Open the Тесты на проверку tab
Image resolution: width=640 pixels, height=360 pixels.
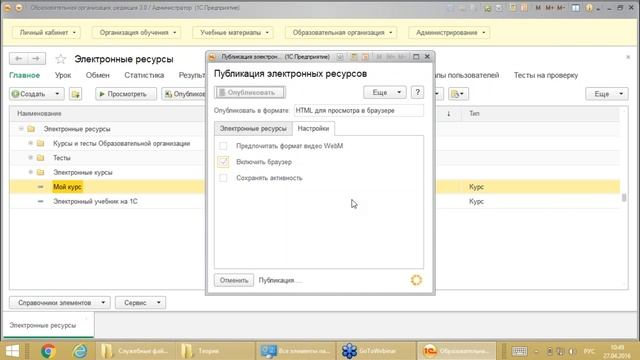tap(546, 76)
